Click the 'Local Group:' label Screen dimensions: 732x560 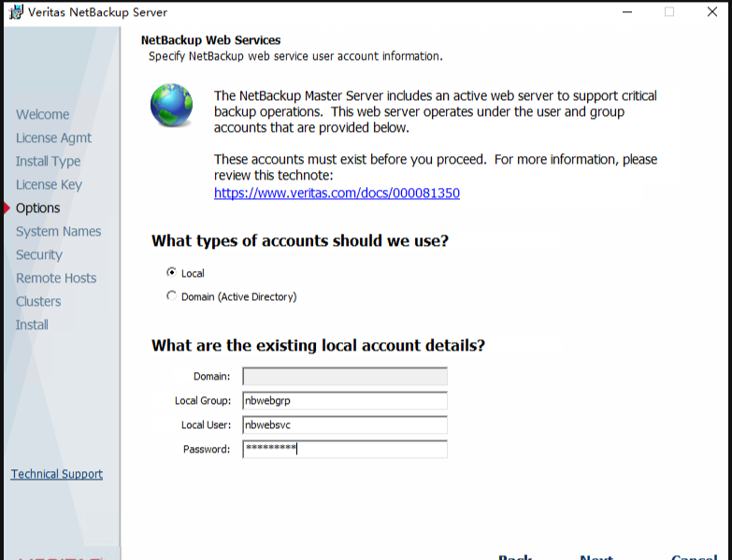[203, 400]
